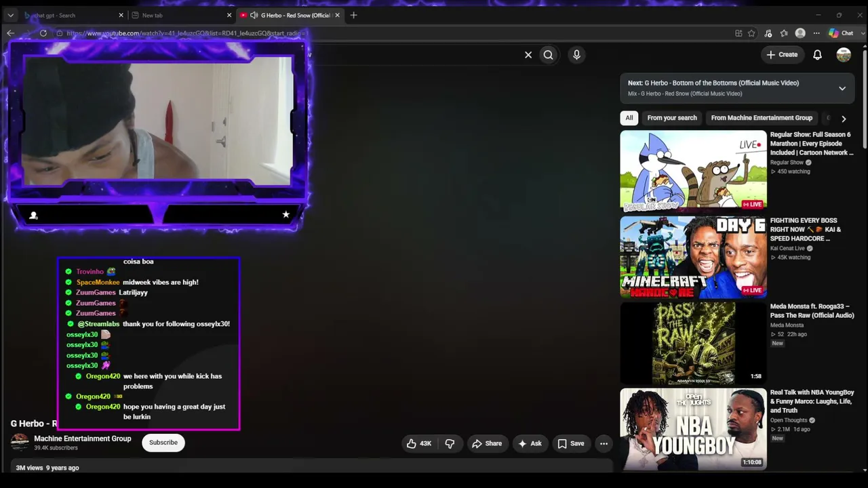The image size is (868, 488).
Task: Open the browser tab search dropdown
Action: click(x=10, y=15)
